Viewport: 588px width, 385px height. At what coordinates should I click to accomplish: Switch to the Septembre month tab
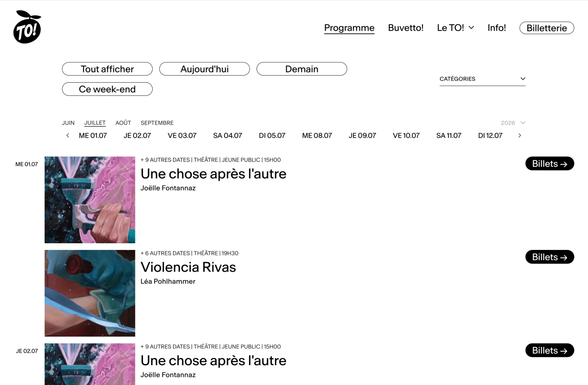(157, 123)
